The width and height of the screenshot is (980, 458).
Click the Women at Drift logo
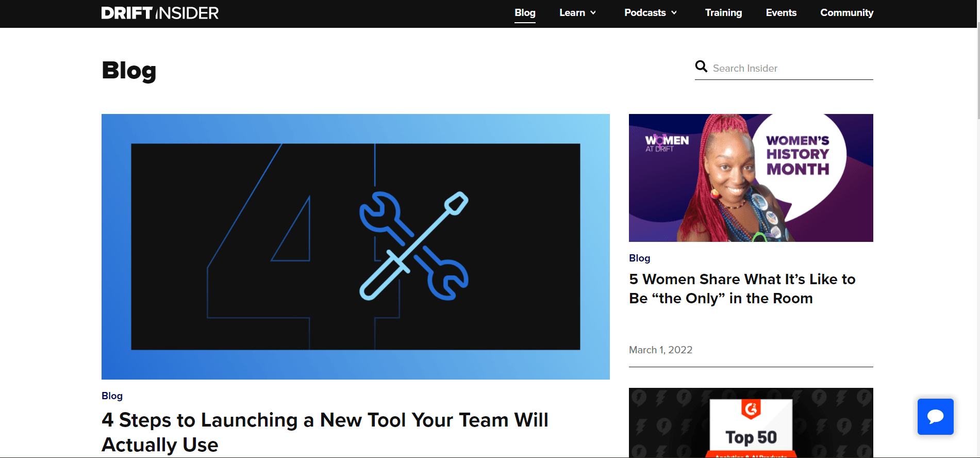click(667, 143)
